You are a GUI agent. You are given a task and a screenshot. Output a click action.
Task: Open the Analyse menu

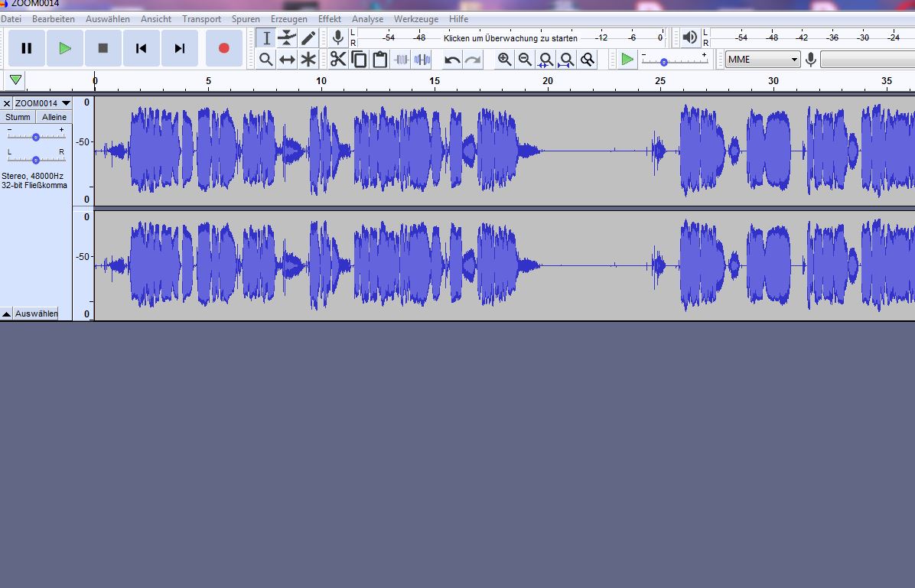tap(368, 19)
